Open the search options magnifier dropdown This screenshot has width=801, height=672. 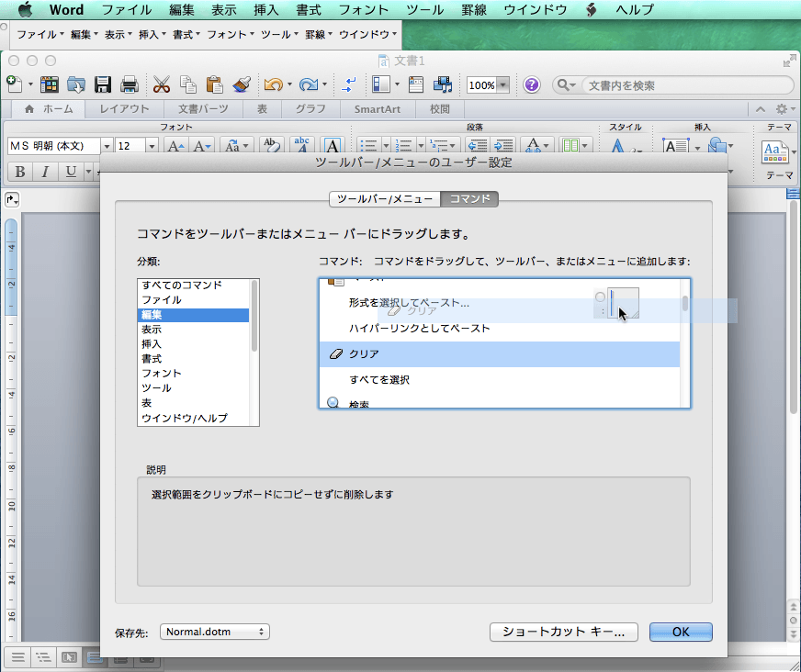pyautogui.click(x=566, y=84)
